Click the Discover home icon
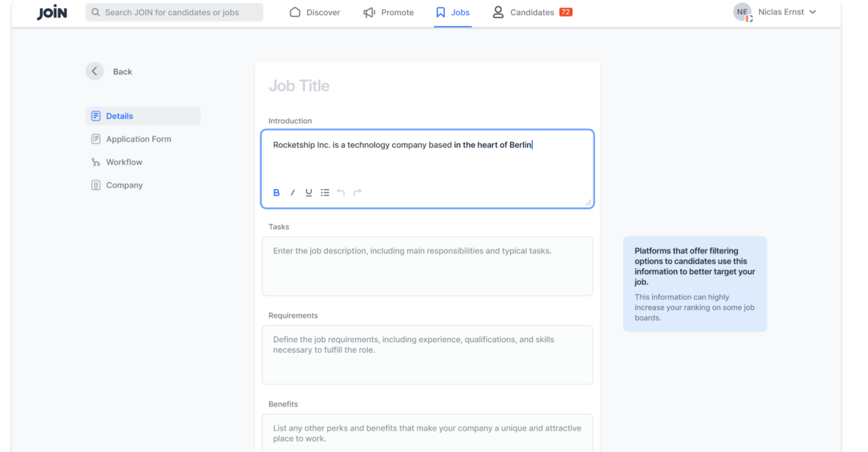The width and height of the screenshot is (868, 452). pos(295,12)
